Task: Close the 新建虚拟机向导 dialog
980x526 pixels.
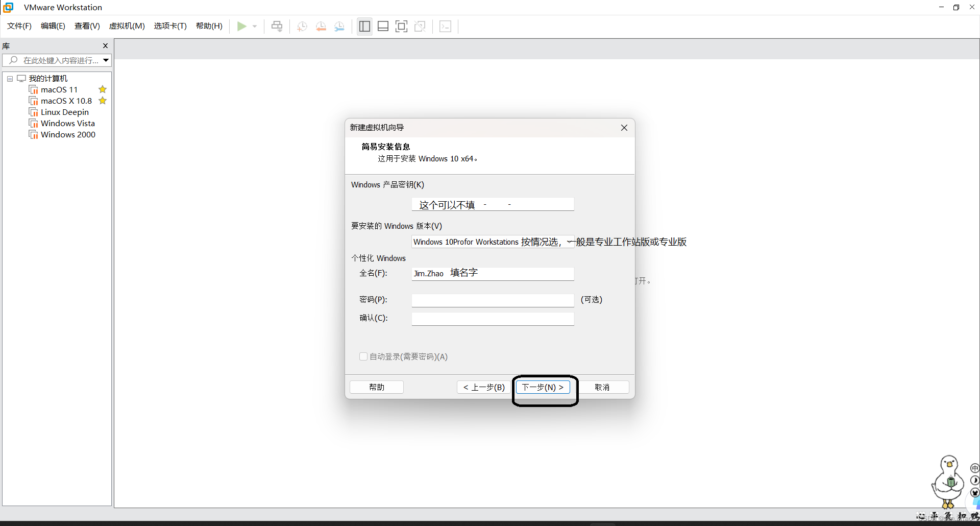Action: 624,128
